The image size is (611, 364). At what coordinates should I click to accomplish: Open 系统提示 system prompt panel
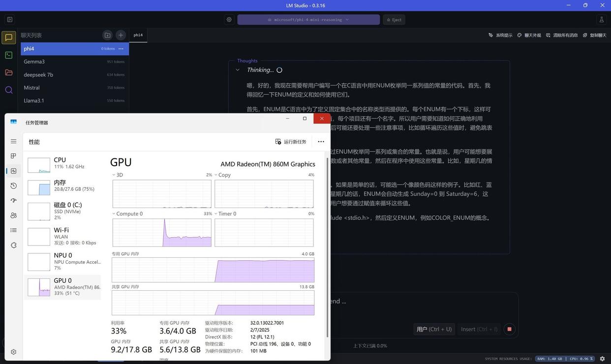(x=500, y=35)
